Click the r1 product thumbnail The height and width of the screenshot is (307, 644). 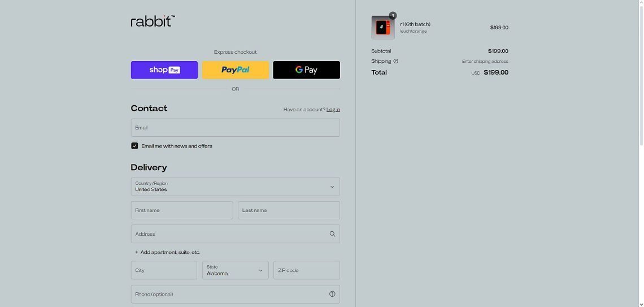[383, 28]
